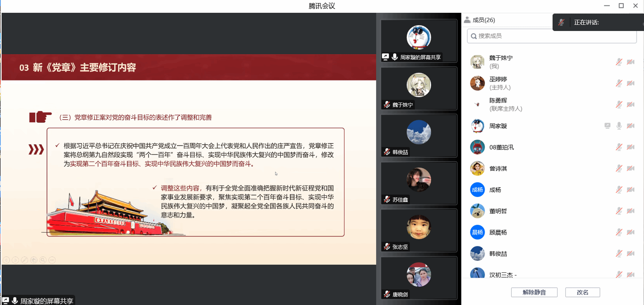Select the pen annotation tool on the slide
The height and width of the screenshot is (305, 644).
click(25, 260)
